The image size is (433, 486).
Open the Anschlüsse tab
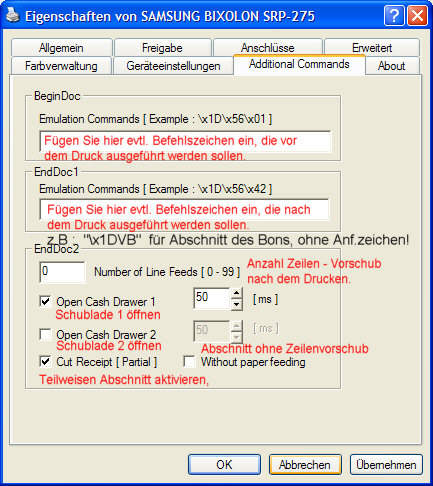point(268,48)
